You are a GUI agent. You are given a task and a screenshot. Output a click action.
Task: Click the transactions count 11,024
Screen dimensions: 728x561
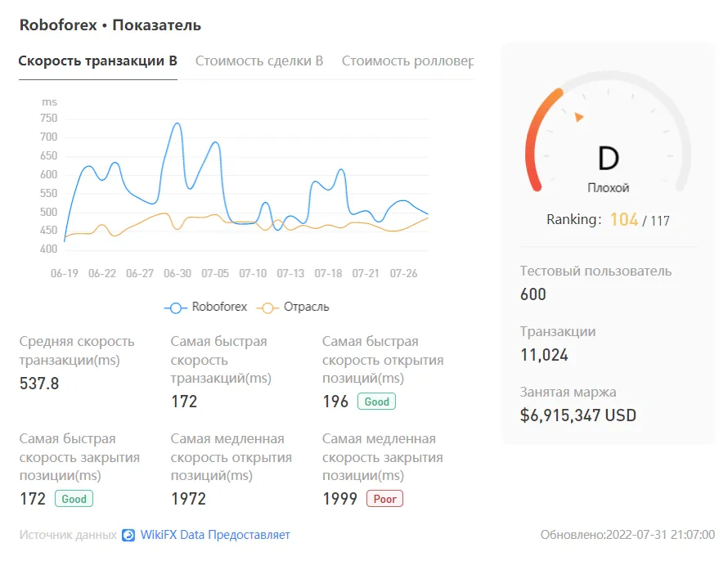[544, 355]
